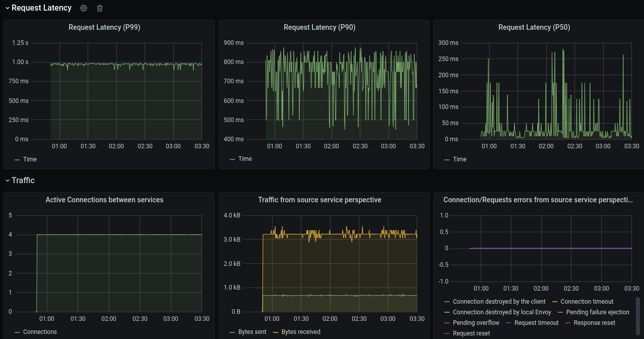Toggle the Bytes received legend series

tap(301, 332)
